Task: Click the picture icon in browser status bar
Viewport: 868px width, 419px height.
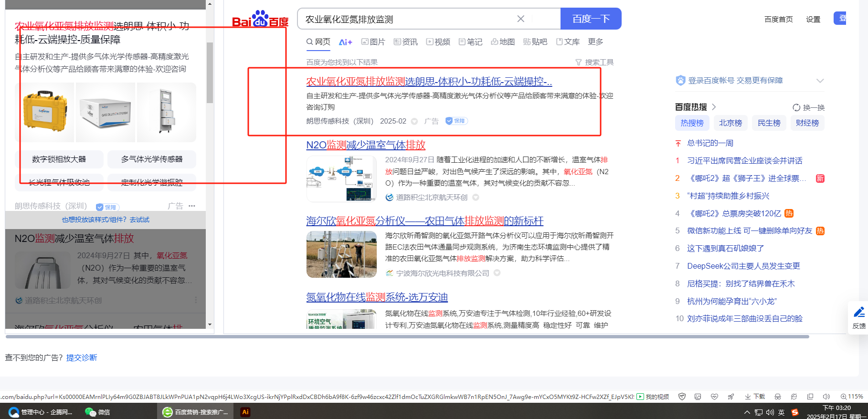Action: click(x=698, y=397)
